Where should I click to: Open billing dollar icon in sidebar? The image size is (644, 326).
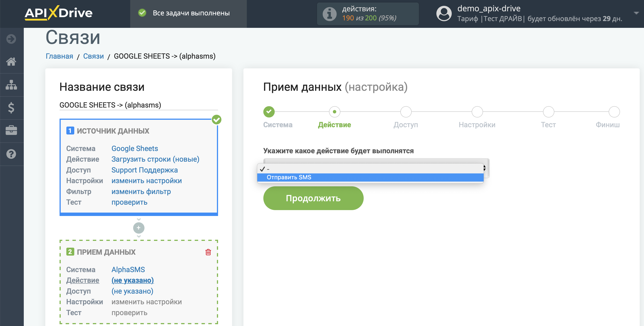point(11,108)
